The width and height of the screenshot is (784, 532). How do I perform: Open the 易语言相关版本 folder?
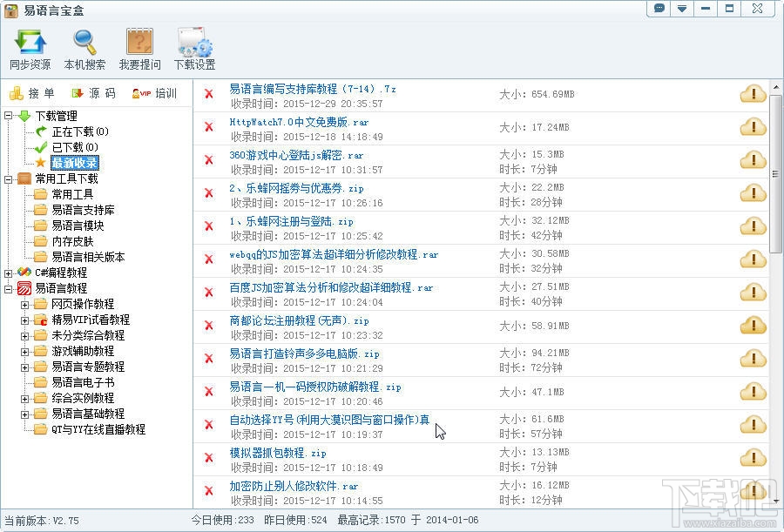coord(88,257)
